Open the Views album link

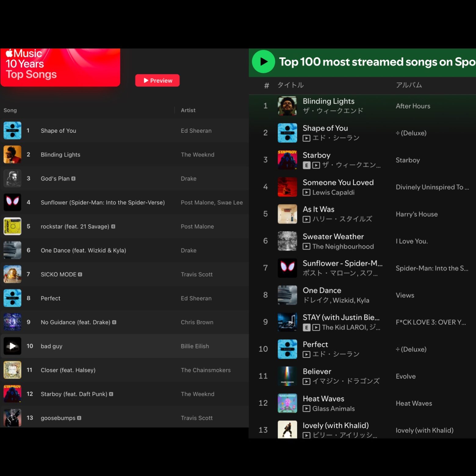pyautogui.click(x=405, y=295)
